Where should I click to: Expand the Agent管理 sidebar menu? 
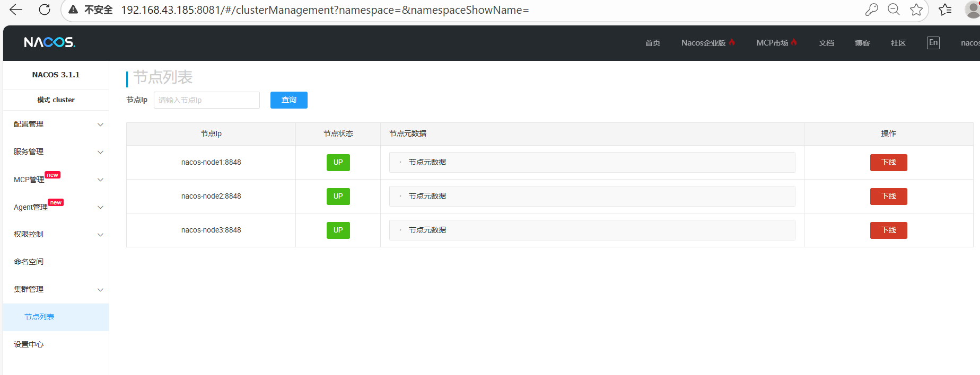point(56,207)
